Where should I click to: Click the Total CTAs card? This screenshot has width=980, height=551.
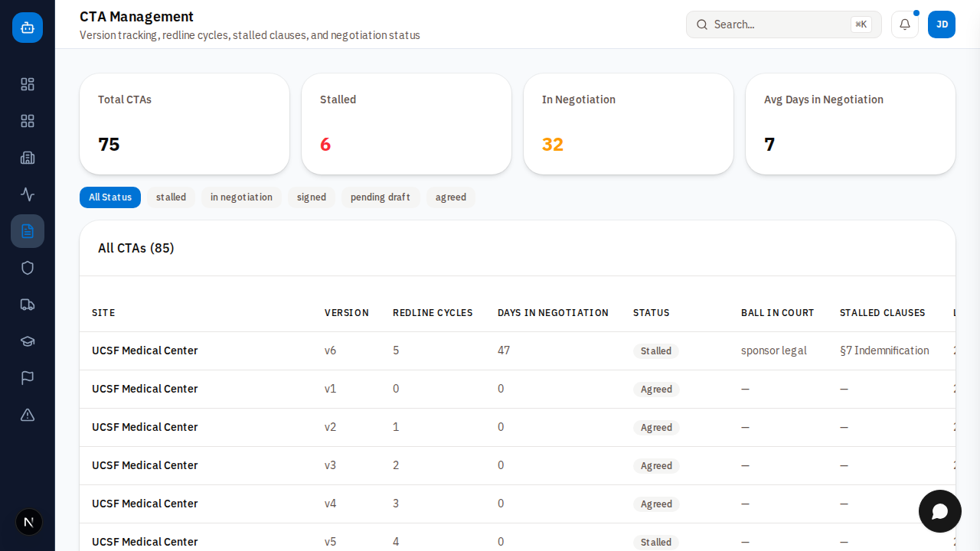tap(185, 124)
